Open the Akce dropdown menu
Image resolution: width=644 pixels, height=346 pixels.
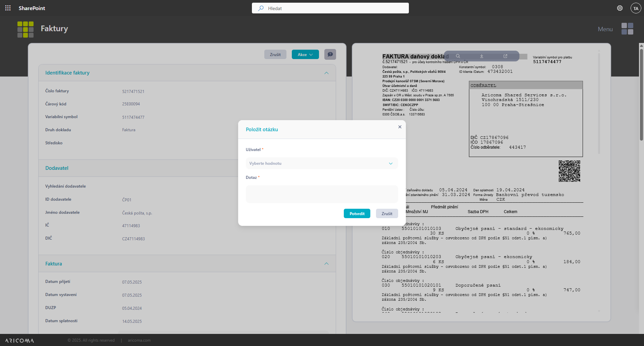pyautogui.click(x=305, y=54)
